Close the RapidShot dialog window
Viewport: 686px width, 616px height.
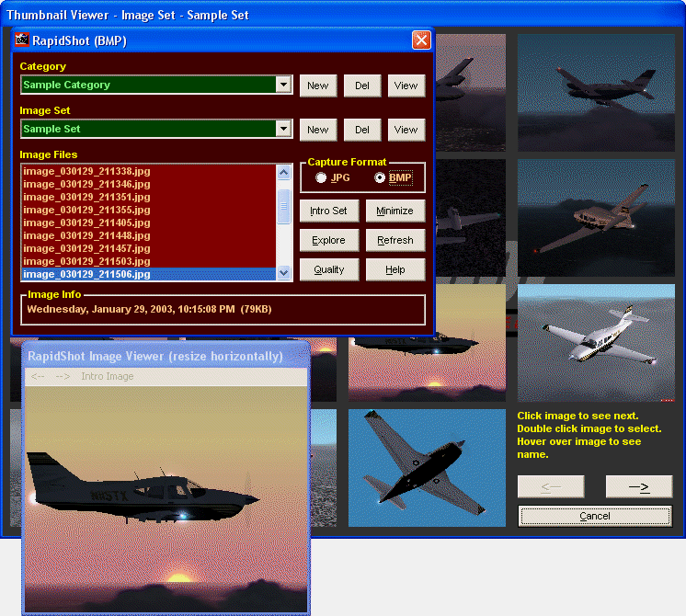pyautogui.click(x=421, y=40)
